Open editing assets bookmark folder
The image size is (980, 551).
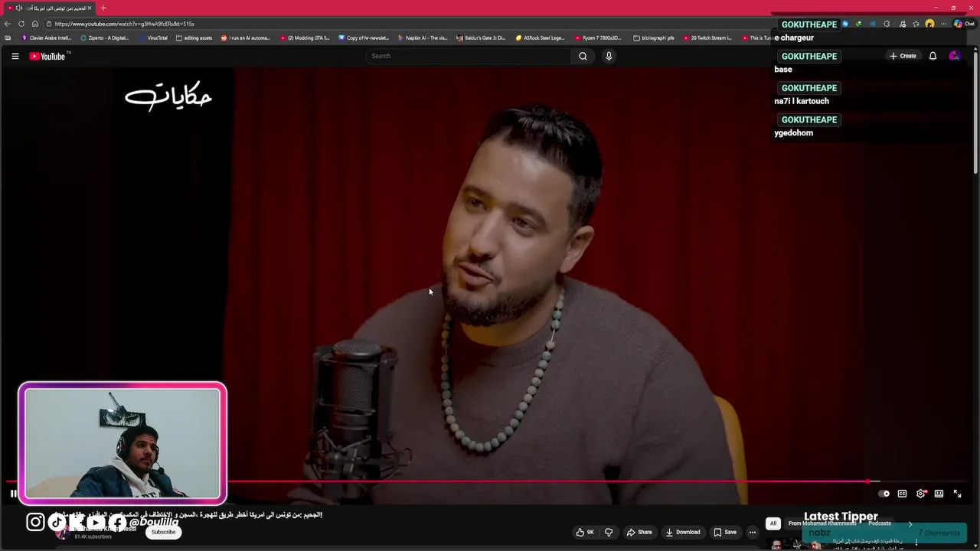pyautogui.click(x=194, y=37)
